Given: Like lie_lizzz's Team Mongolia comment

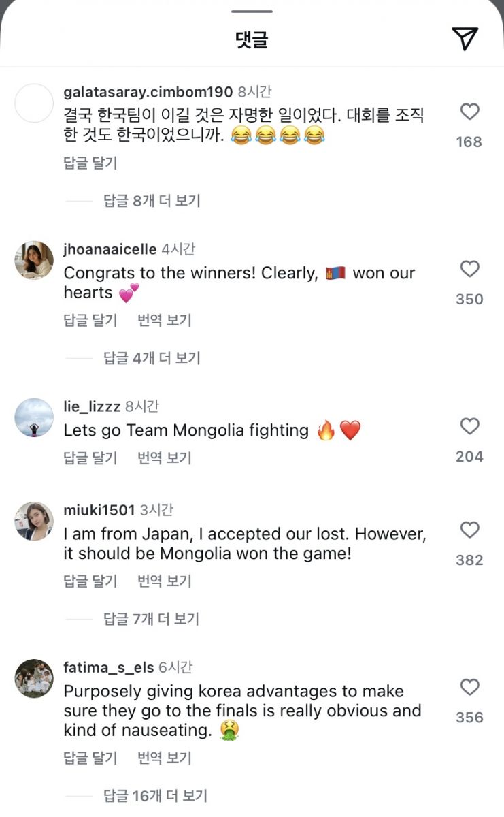Looking at the screenshot, I should click(470, 426).
